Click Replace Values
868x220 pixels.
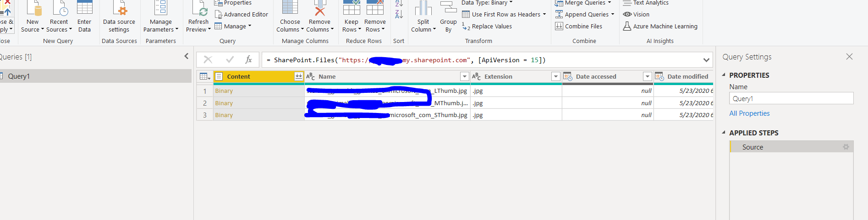(487, 27)
